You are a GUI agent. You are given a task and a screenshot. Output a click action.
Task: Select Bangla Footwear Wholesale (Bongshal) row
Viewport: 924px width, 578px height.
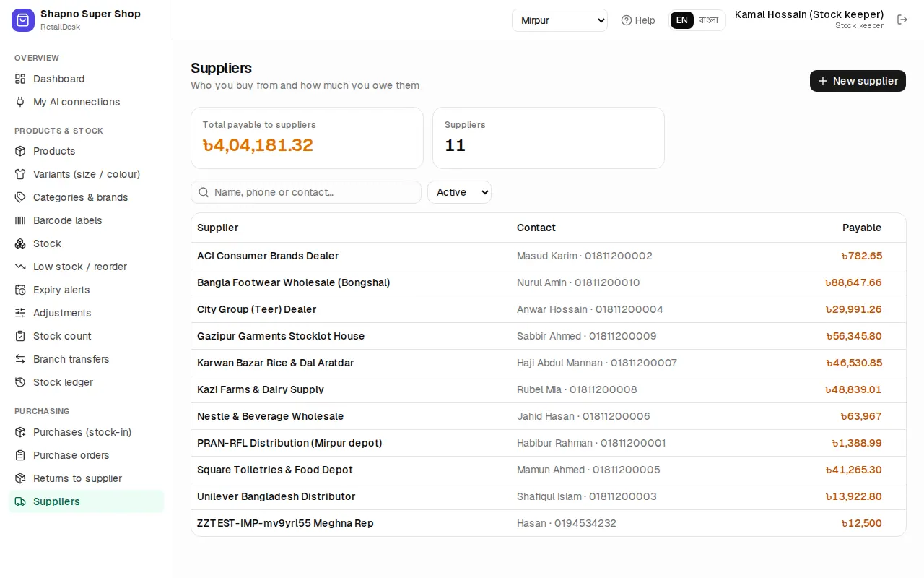click(x=549, y=282)
